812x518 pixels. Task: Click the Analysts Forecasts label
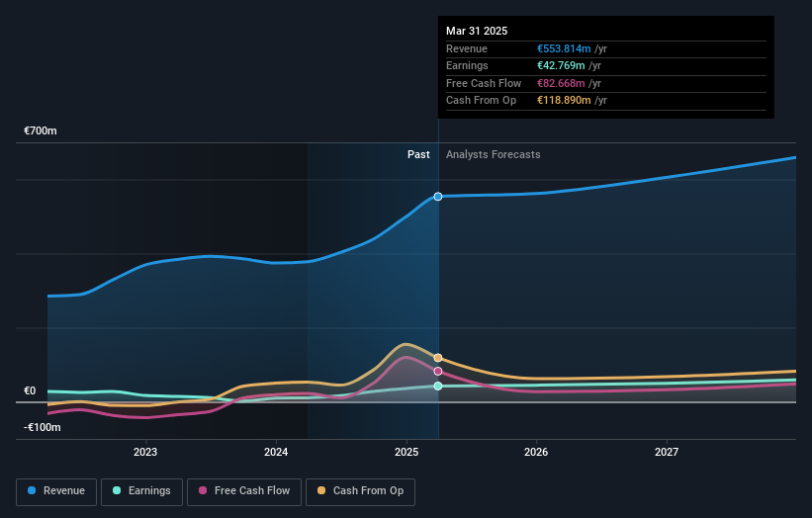pyautogui.click(x=493, y=155)
